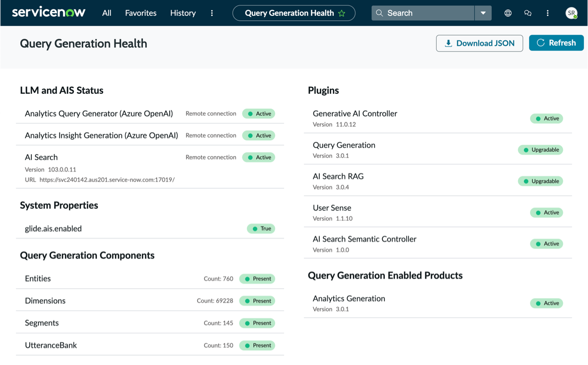Open the globe scope picker icon

click(508, 13)
